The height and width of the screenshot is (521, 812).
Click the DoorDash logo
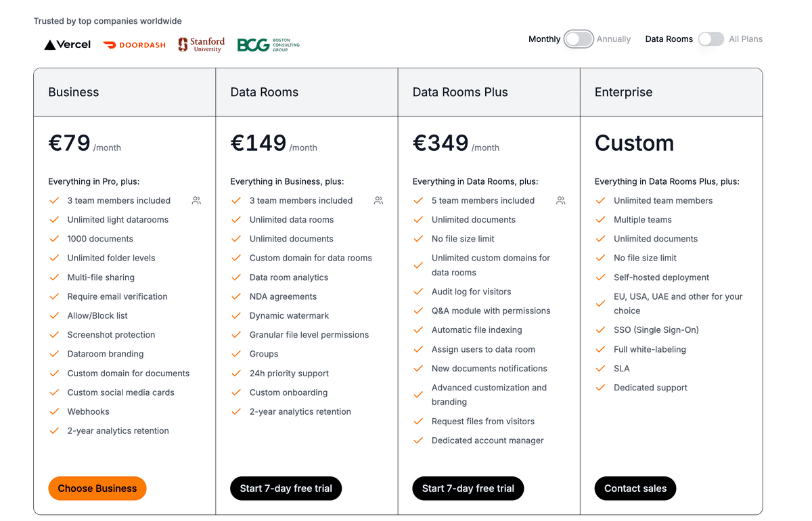click(134, 45)
